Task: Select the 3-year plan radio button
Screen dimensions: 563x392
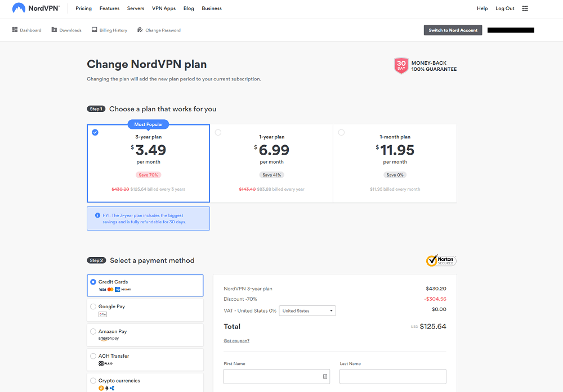Action: pyautogui.click(x=95, y=132)
